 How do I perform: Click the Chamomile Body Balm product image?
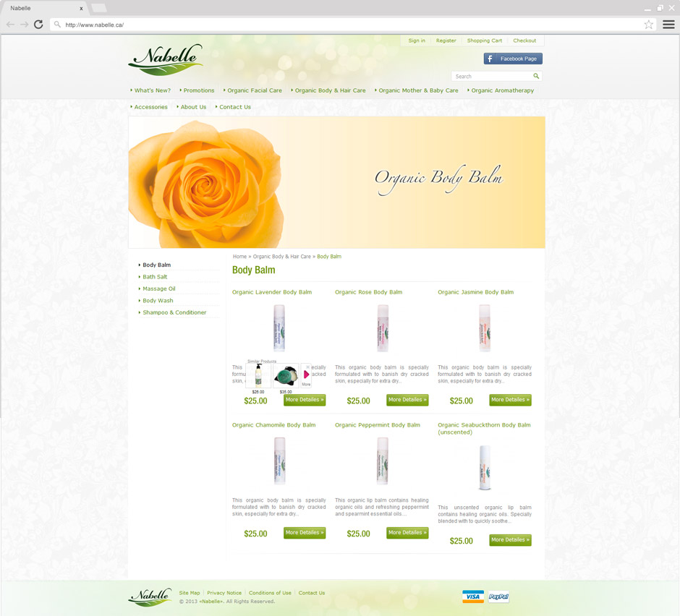point(279,461)
